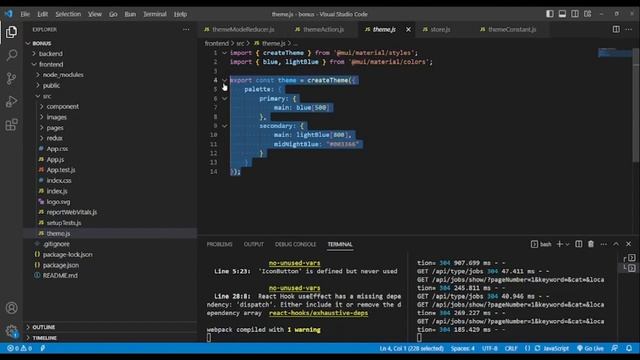The width and height of the screenshot is (640, 360).
Task: Open the Manage gear icon
Action: 11,331
